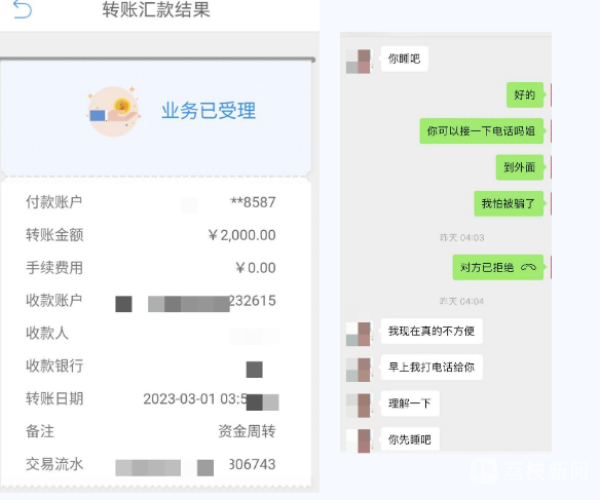Click the 转账汇款结果 page title
Screen dimensions: 600x500
click(x=157, y=11)
